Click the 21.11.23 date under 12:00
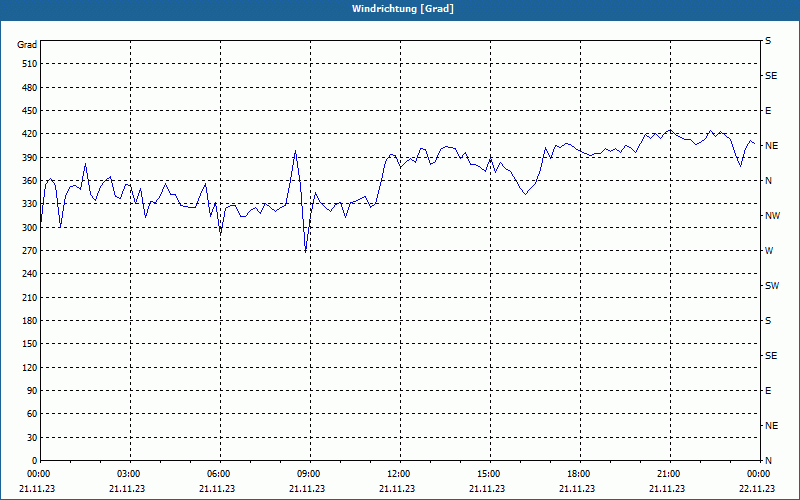The image size is (800, 500). (397, 489)
